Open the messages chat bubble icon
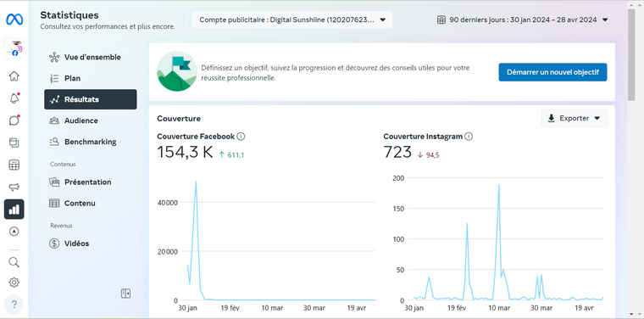Image resolution: width=644 pixels, height=319 pixels. [14, 120]
